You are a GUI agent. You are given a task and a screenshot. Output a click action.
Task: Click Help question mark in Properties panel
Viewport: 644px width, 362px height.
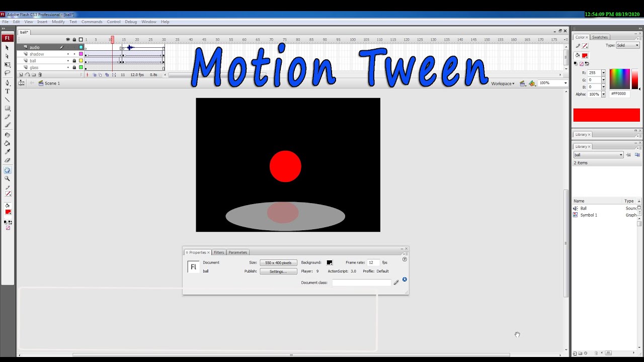tap(405, 259)
